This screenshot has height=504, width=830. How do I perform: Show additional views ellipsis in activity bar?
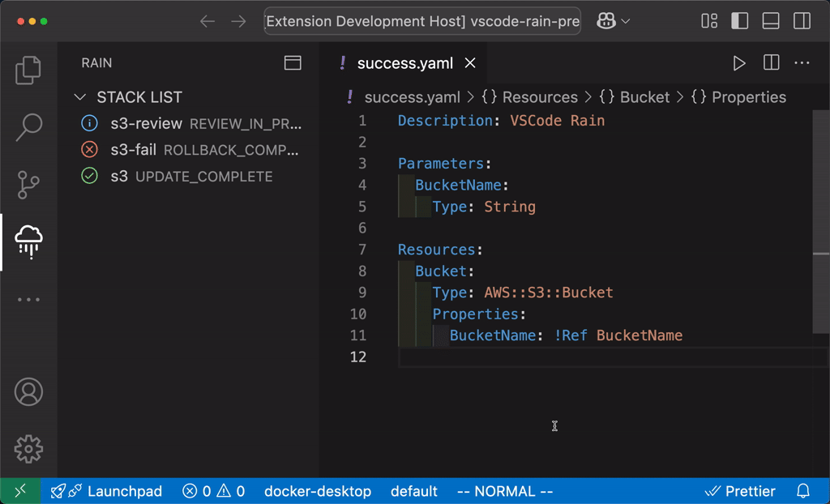28,300
